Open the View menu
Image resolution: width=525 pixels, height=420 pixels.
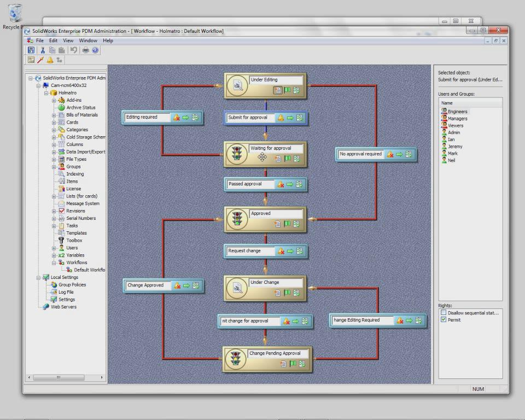point(68,40)
